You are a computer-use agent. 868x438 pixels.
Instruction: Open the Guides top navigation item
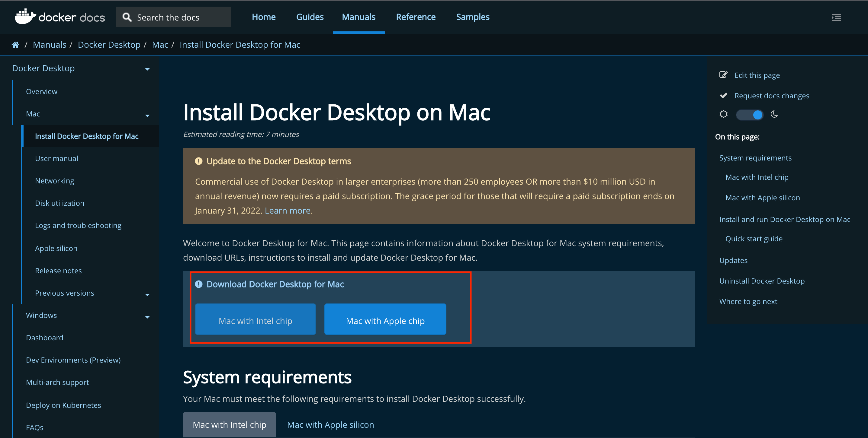309,17
